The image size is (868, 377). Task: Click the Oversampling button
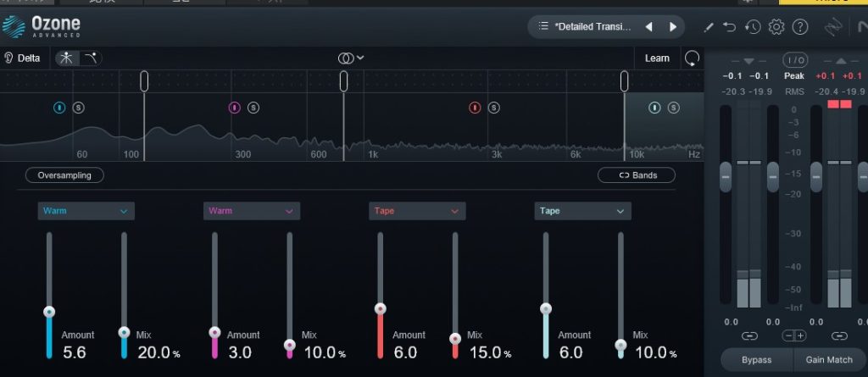[64, 175]
